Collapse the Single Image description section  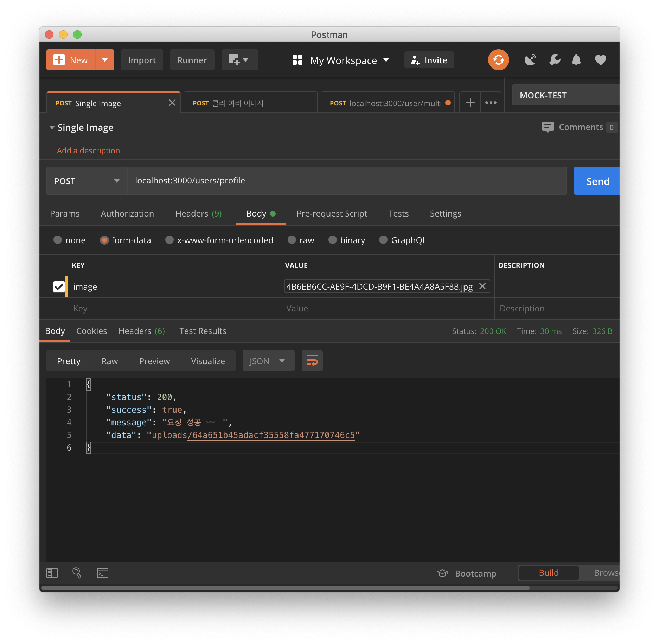point(52,127)
